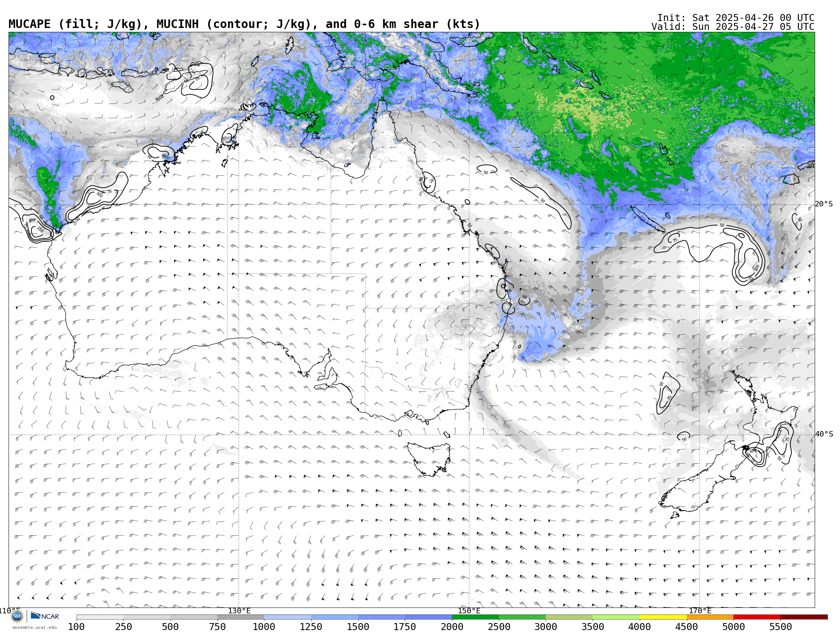840x632 pixels.
Task: Click the 130°E longitude label
Action: coord(239,611)
